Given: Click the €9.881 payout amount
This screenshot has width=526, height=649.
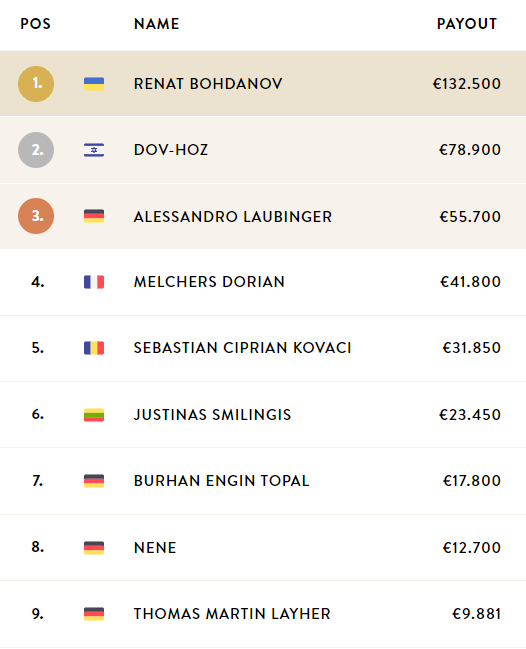Looking at the screenshot, I should 477,614.
